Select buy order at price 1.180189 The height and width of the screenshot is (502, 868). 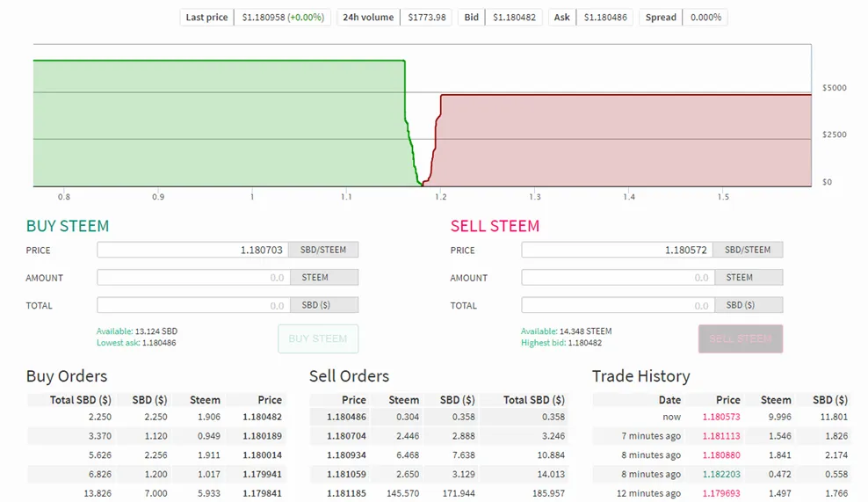point(156,436)
